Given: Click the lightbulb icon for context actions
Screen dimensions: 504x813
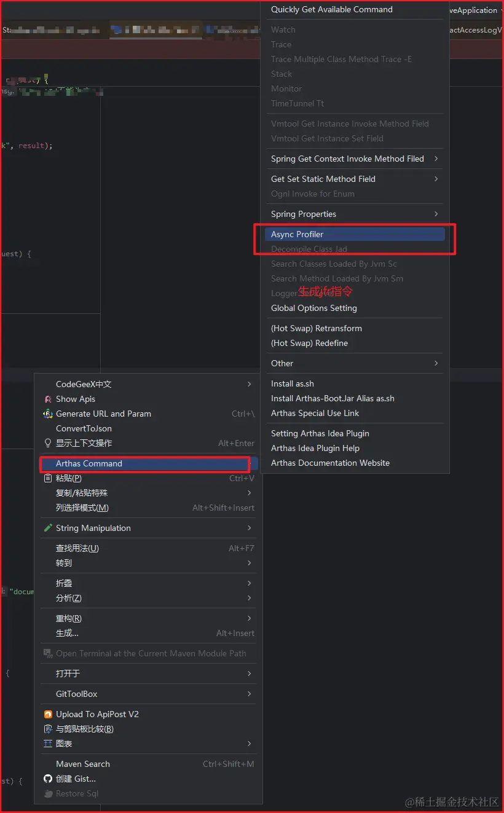Looking at the screenshot, I should [x=48, y=443].
